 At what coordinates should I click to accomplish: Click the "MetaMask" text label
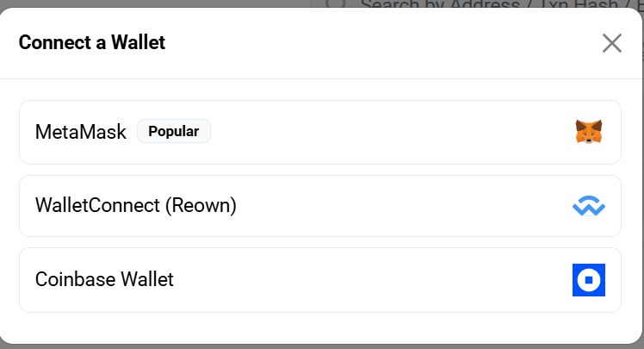pos(81,132)
